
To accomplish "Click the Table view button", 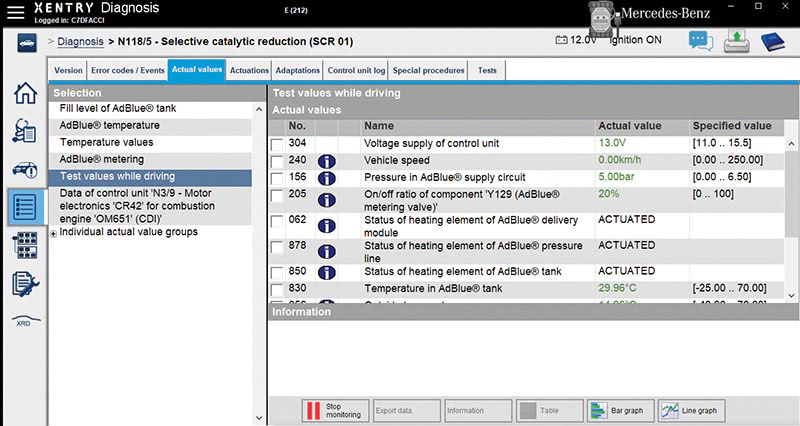I will pos(549,411).
